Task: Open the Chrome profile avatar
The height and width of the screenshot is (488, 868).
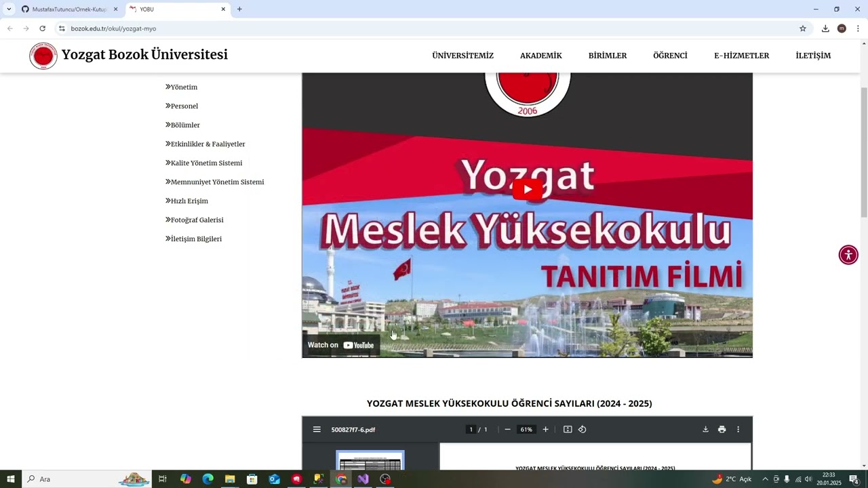Action: tap(842, 28)
